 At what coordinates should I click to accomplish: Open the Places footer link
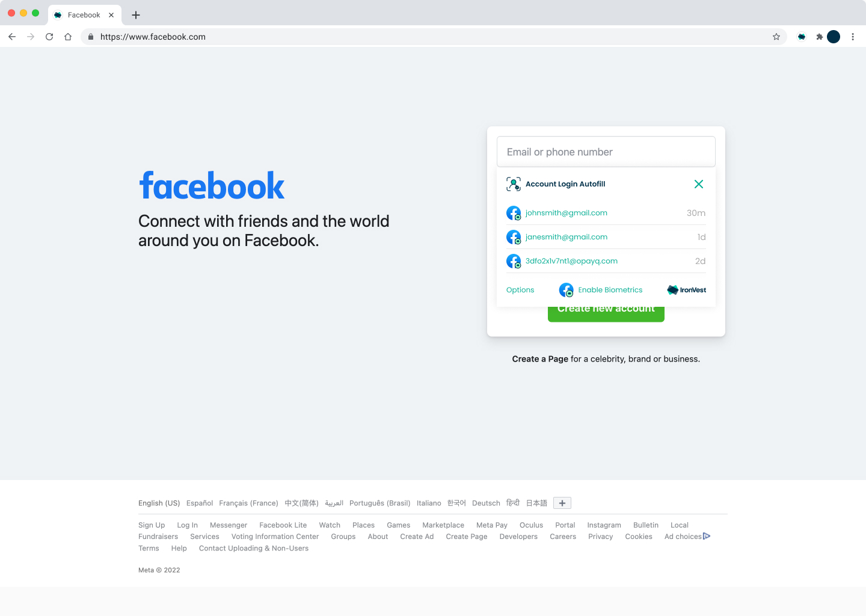tap(363, 525)
